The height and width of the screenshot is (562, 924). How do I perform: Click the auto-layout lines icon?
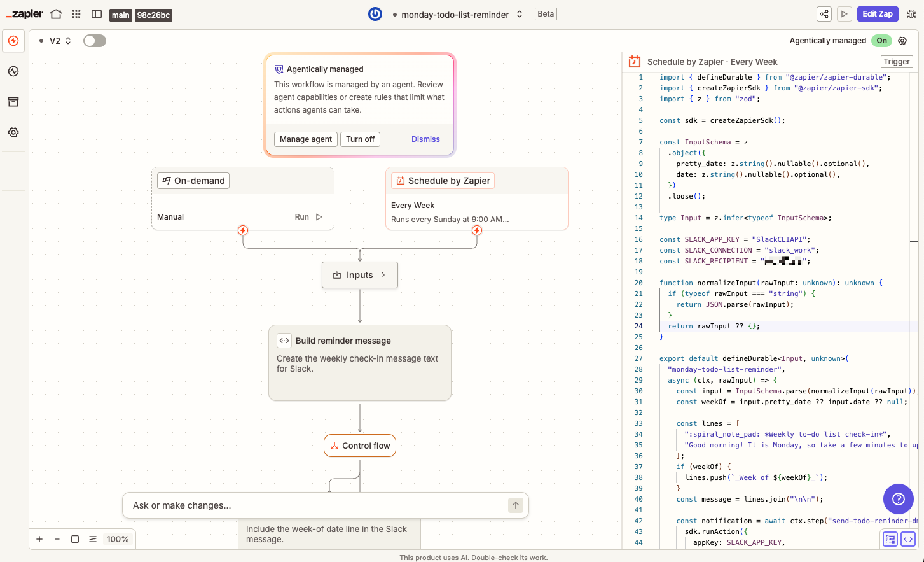pos(93,539)
